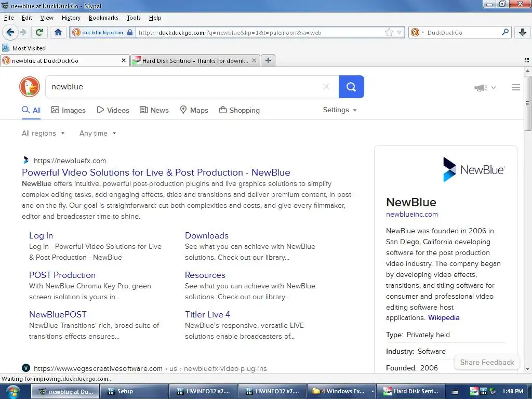Submit search with the blue magnifier button
Viewport: 532px width, 399px height.
point(351,87)
